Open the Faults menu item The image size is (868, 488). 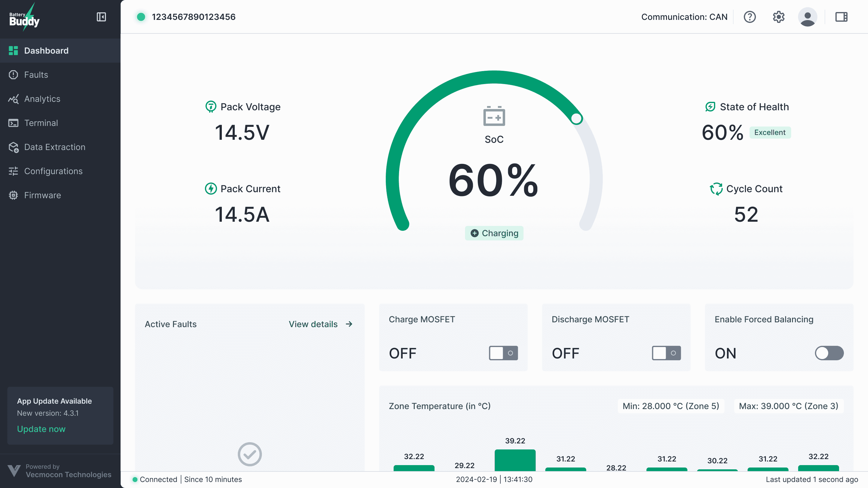(36, 75)
